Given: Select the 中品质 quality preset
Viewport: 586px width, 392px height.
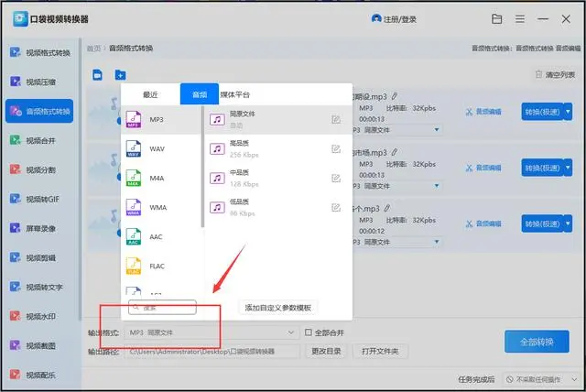Looking at the screenshot, I should click(x=278, y=179).
